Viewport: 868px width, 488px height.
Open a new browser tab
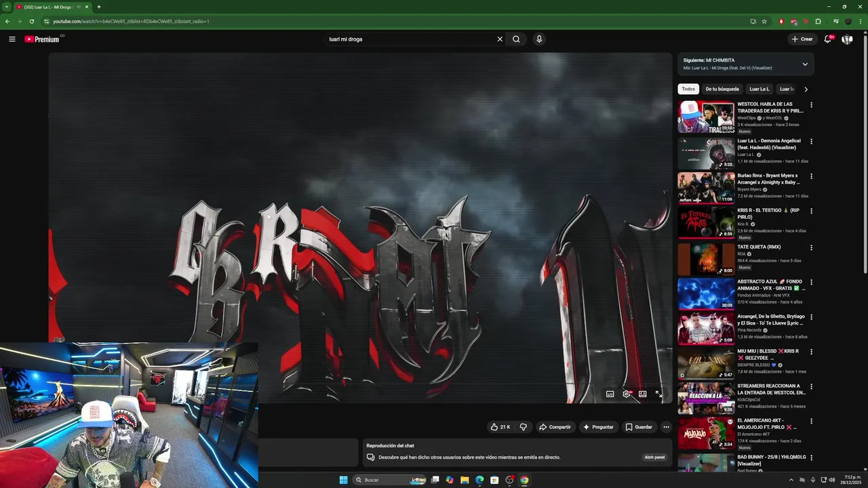99,7
